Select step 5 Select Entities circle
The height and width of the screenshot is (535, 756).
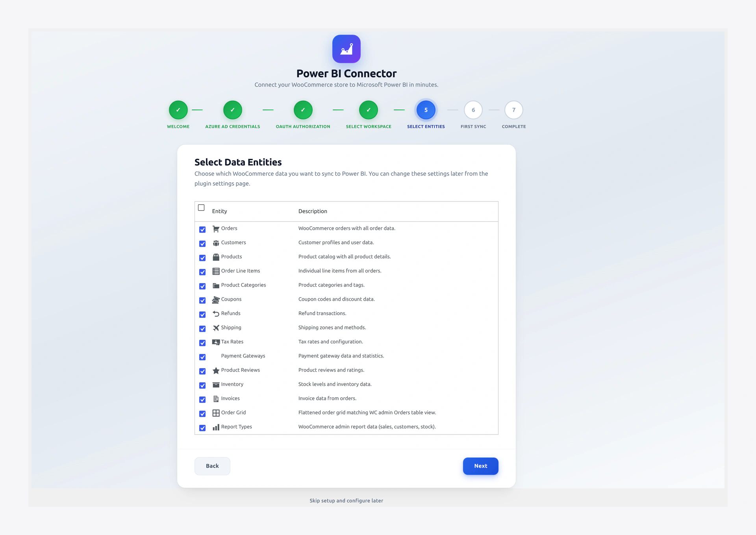(426, 110)
